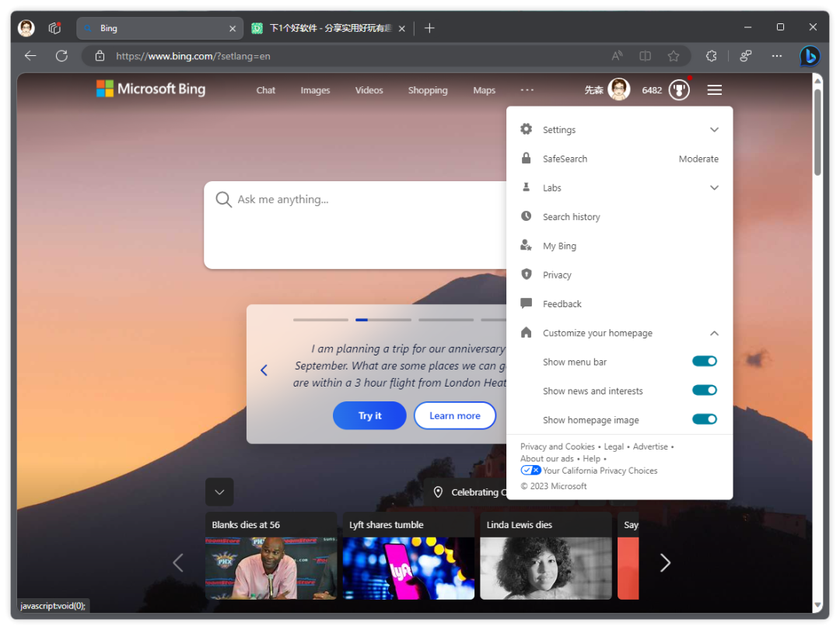The image size is (840, 630).
Task: Open the Settings gear icon
Action: point(526,129)
